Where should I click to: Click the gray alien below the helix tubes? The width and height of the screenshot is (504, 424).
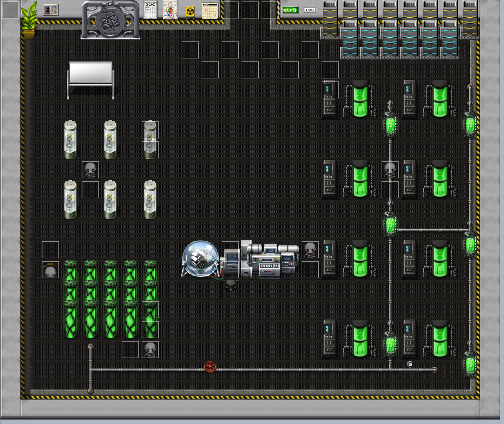tap(150, 350)
